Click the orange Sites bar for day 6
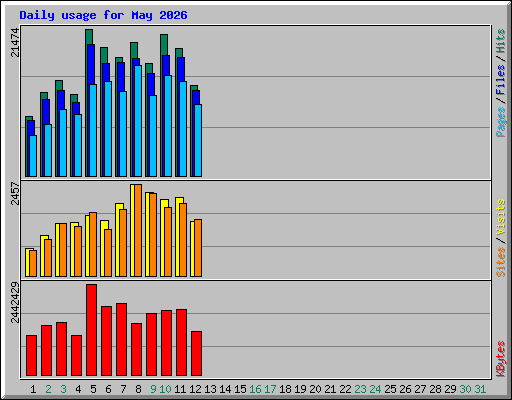This screenshot has width=512, height=400. 108,253
